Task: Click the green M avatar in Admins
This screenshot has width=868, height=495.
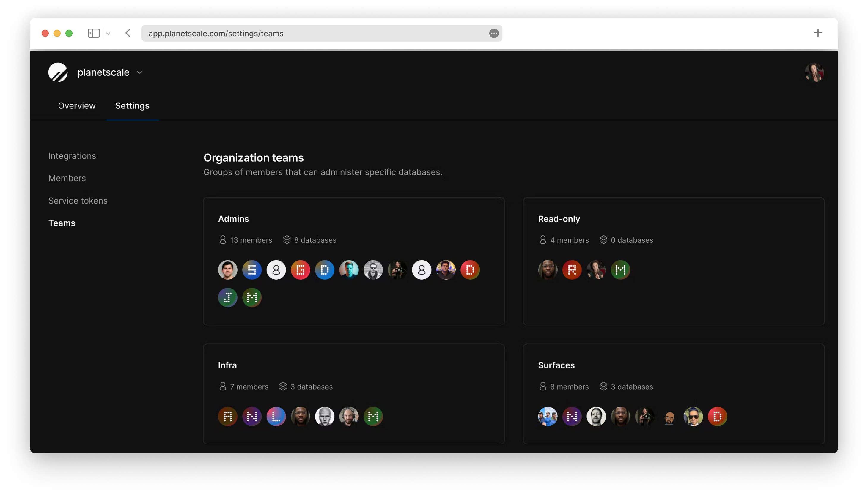Action: click(252, 297)
